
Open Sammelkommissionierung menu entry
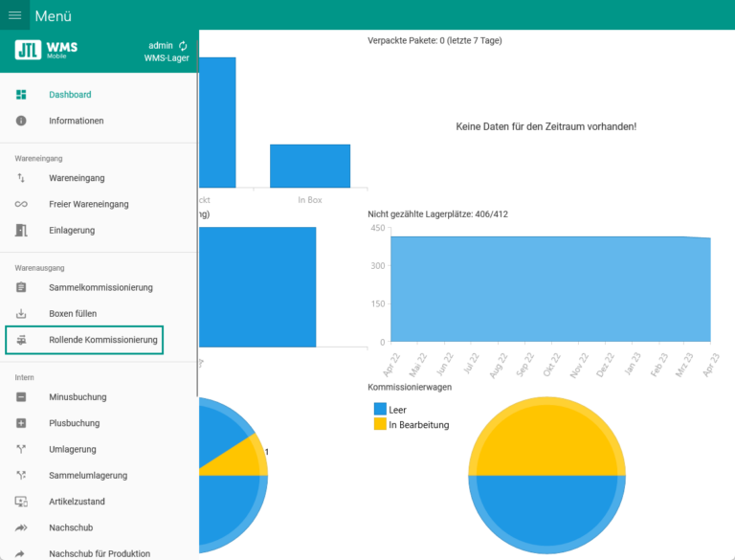pyautogui.click(x=100, y=287)
